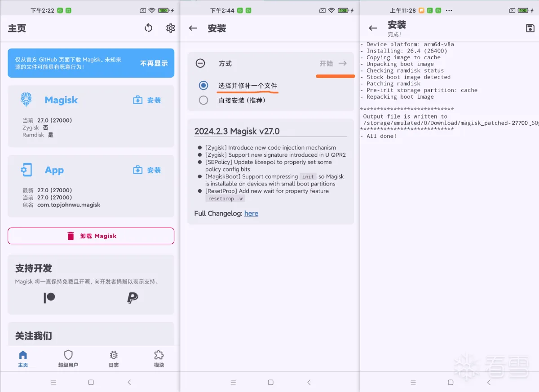Viewport: 539px width, 392px height.
Task: Tap the back chevron in middle phone navbar
Action: [x=309, y=382]
